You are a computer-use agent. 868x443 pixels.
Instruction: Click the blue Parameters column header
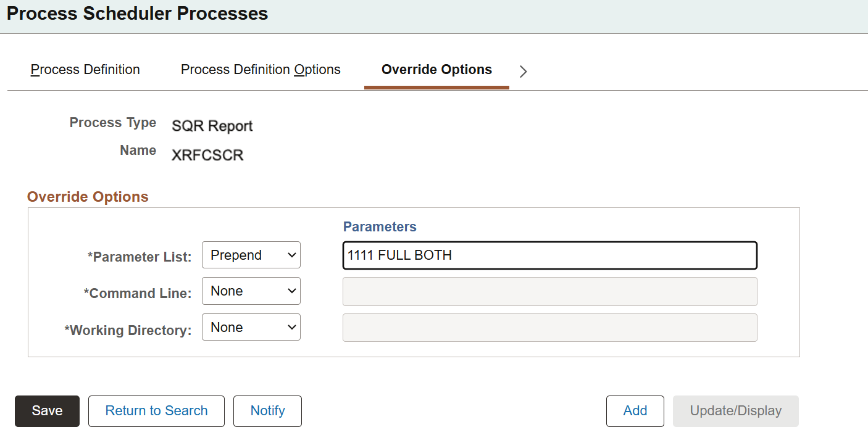pyautogui.click(x=380, y=226)
